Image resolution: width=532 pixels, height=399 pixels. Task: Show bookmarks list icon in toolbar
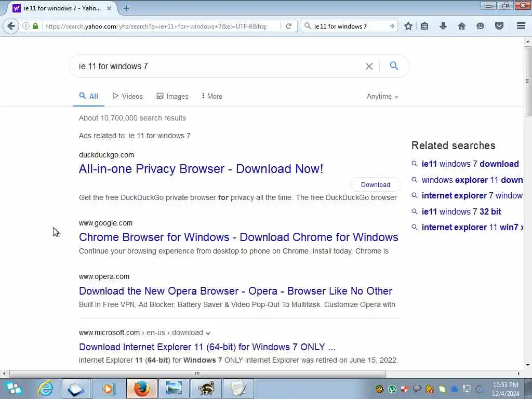click(x=424, y=26)
